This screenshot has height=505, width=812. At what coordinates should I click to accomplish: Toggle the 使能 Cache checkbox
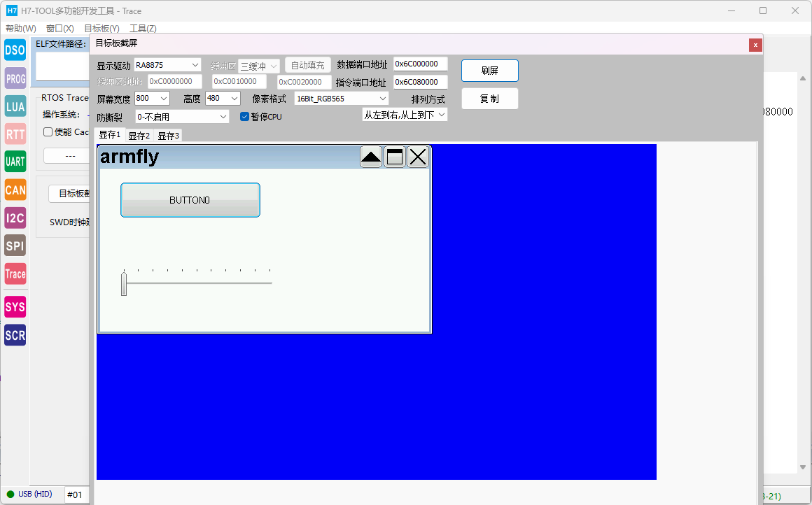click(48, 132)
